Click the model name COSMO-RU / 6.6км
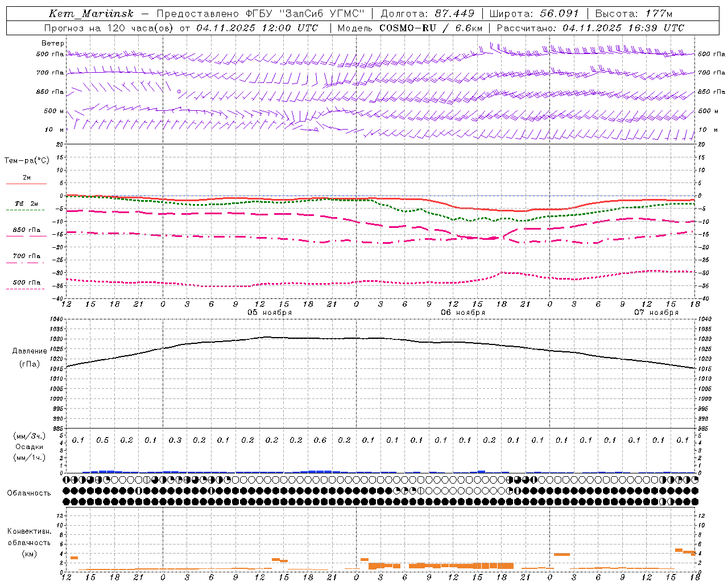728x582 pixels. (x=432, y=28)
